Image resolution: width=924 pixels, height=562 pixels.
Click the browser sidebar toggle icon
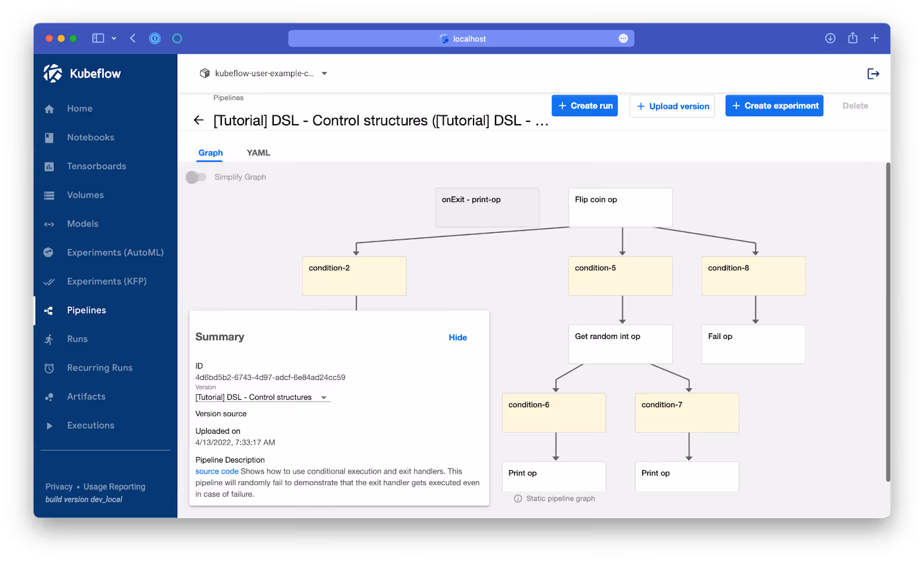[98, 38]
